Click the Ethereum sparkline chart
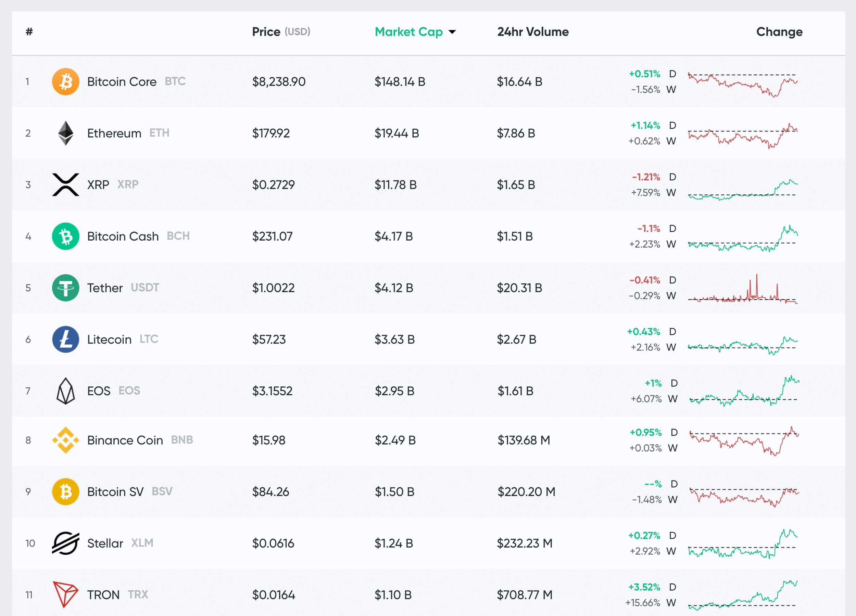Screen dimensions: 856x616 click(x=743, y=136)
